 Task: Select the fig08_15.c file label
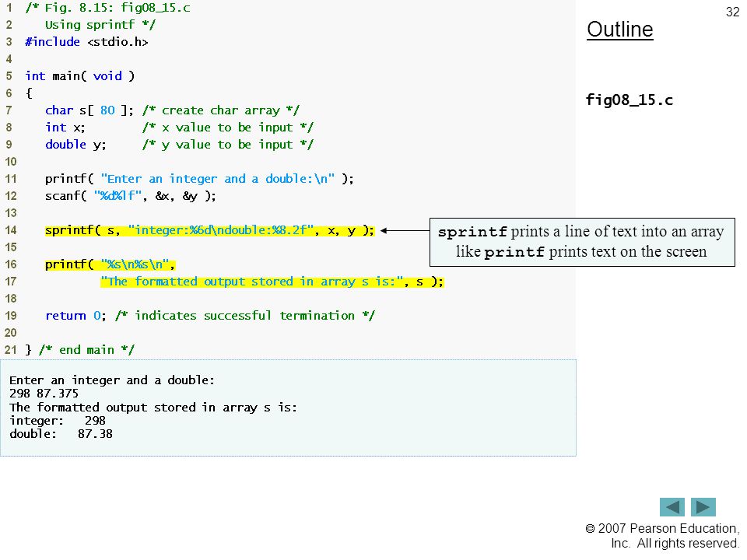(x=629, y=100)
